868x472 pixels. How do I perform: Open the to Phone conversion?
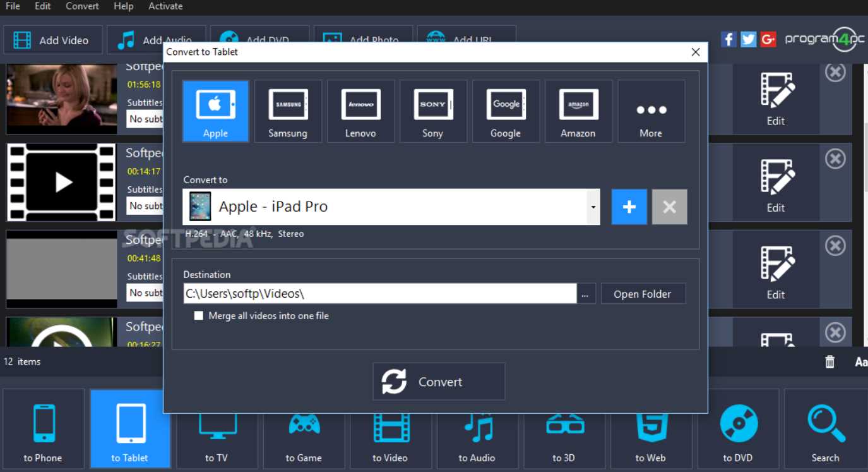click(x=43, y=430)
